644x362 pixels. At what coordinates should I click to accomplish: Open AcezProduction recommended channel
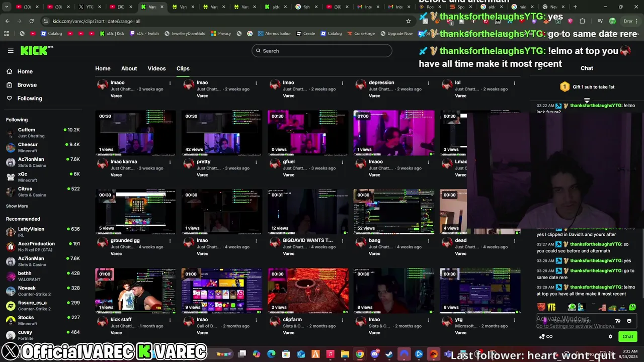click(x=43, y=246)
